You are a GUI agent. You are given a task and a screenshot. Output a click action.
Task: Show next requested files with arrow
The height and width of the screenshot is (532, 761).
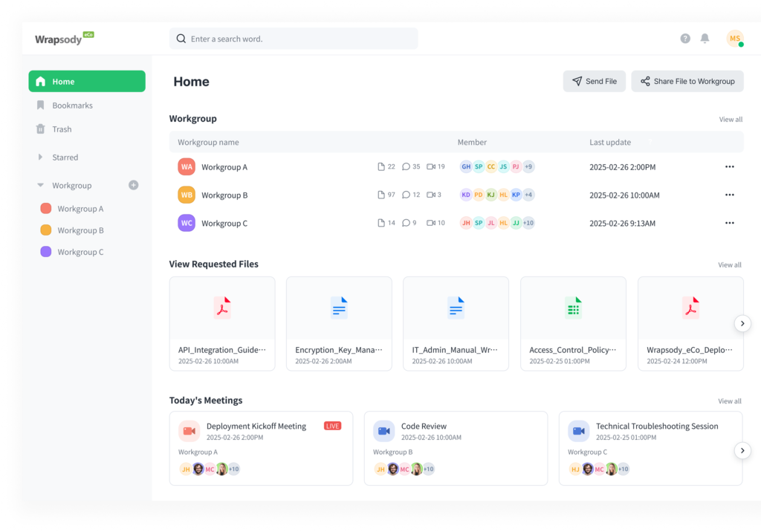(x=742, y=323)
